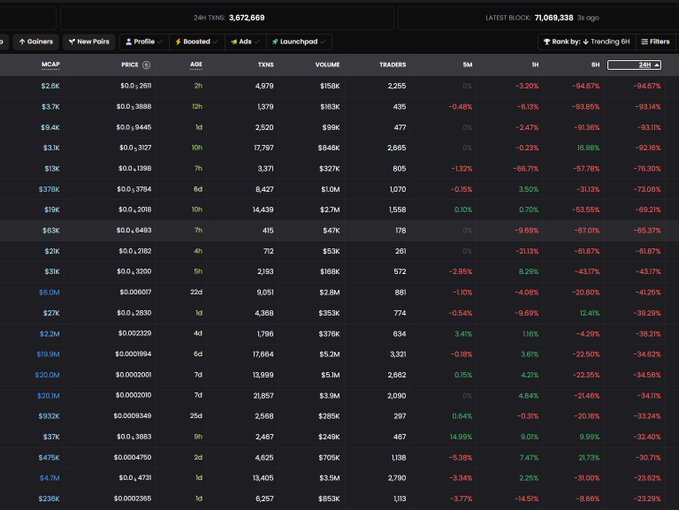
Task: Select the highlighted $63K market cap row
Action: tap(340, 230)
